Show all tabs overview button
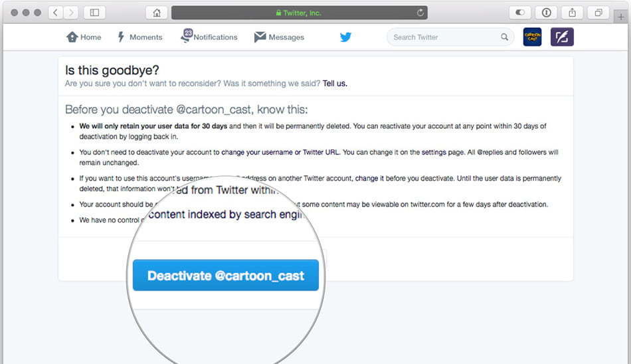This screenshot has height=364, width=631. click(x=598, y=13)
